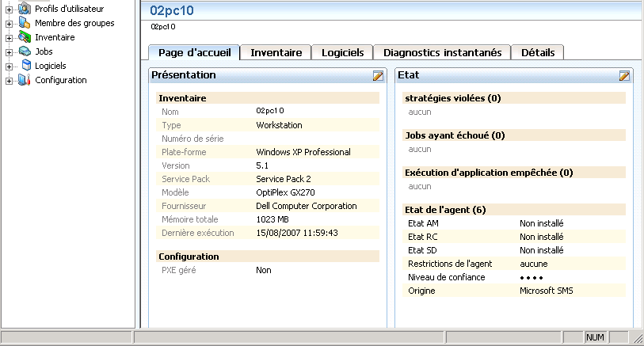Expand the Membre des groupes node
The image size is (644, 346).
10,23
